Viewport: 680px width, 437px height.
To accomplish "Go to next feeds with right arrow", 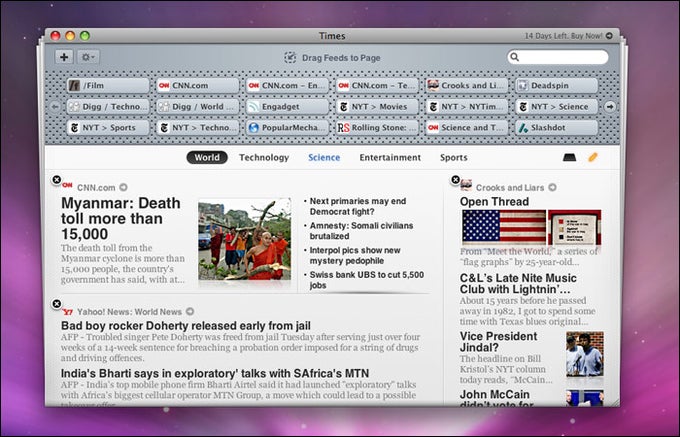I will (x=610, y=107).
